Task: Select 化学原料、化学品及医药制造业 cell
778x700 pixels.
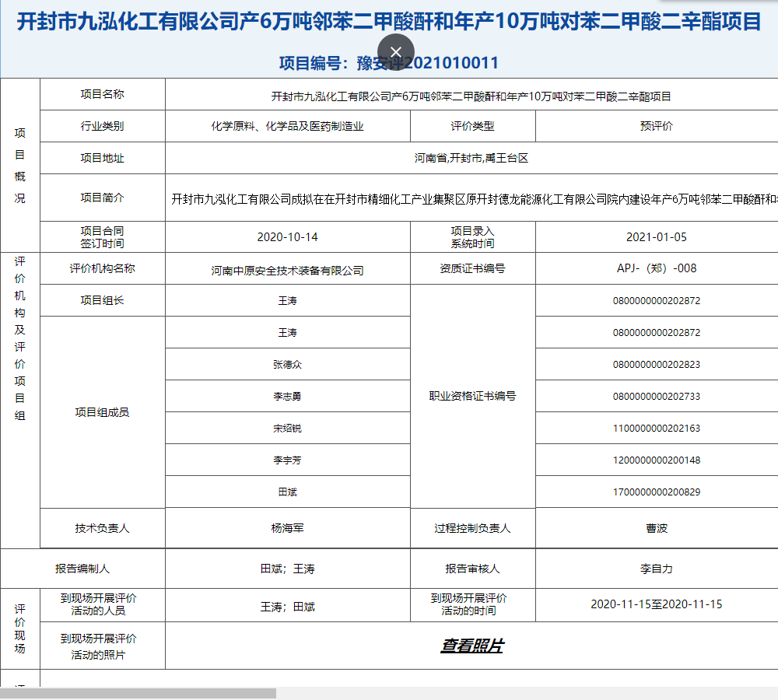Action: [287, 126]
